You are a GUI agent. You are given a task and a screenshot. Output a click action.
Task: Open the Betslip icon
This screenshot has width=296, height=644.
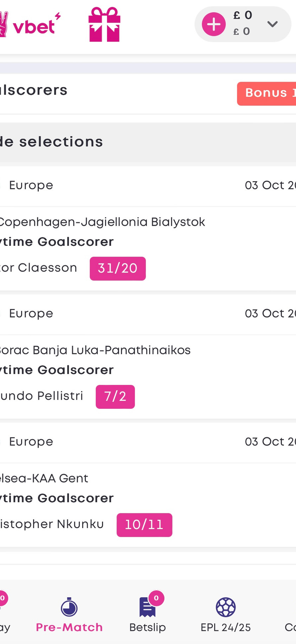pyautogui.click(x=147, y=607)
